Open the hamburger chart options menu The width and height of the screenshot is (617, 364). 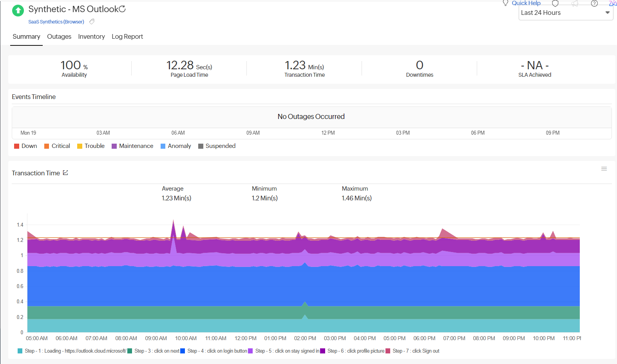[x=604, y=169]
